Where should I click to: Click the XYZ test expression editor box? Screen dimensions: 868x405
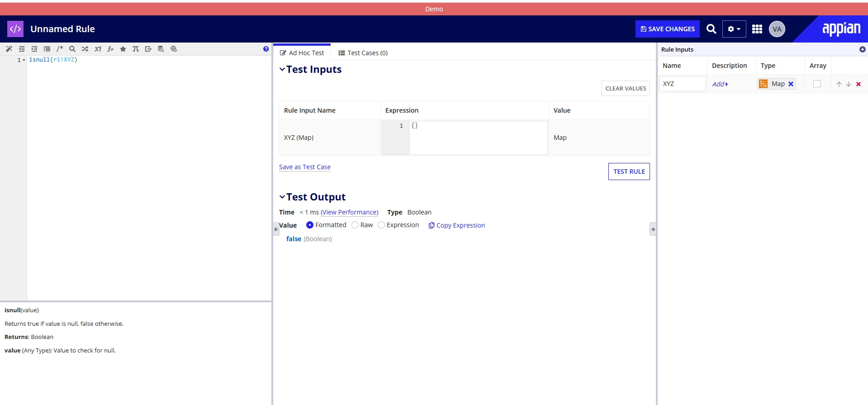465,138
